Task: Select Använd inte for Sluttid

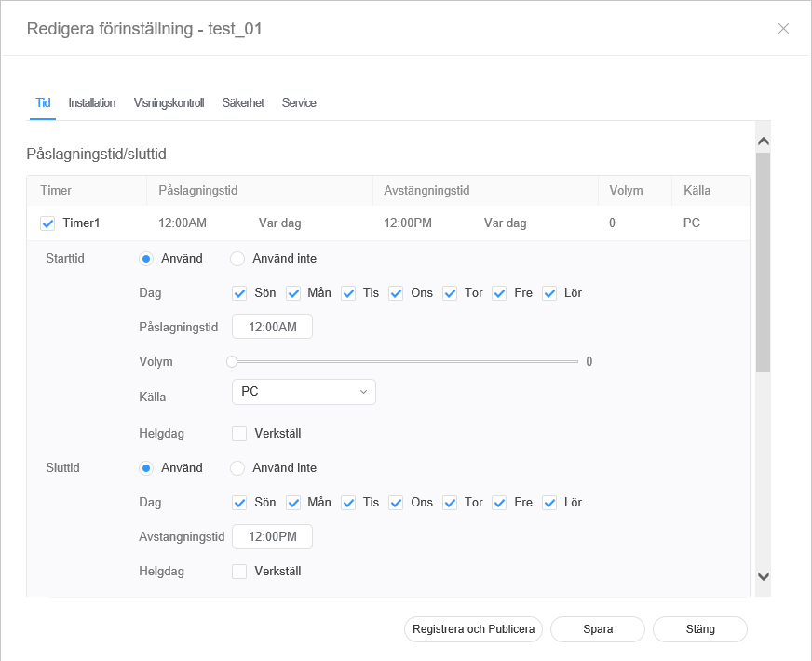Action: click(x=237, y=468)
